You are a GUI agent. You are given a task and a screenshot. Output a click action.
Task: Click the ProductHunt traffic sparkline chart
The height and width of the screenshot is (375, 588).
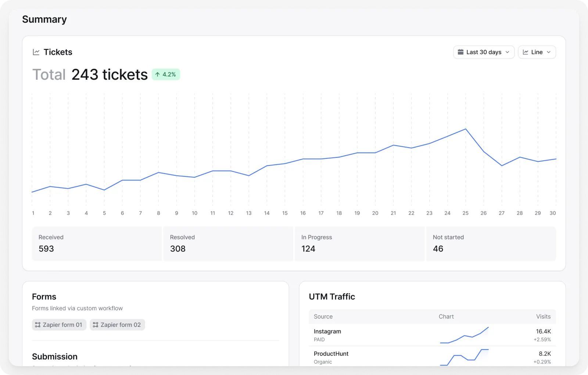click(464, 357)
